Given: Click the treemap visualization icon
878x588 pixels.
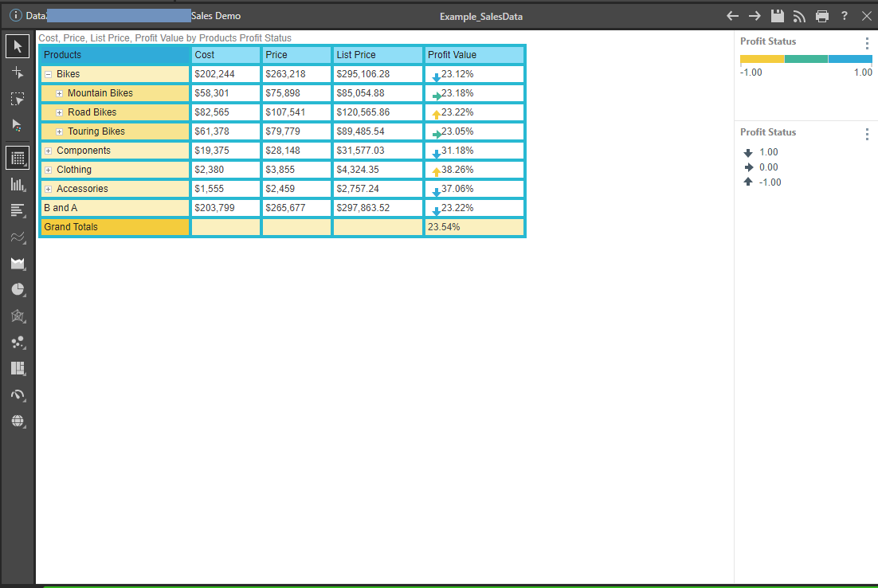Looking at the screenshot, I should click(18, 368).
